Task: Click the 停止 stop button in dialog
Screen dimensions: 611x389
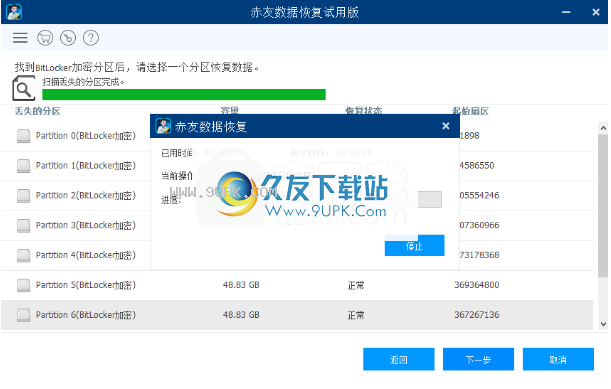Action: click(414, 246)
